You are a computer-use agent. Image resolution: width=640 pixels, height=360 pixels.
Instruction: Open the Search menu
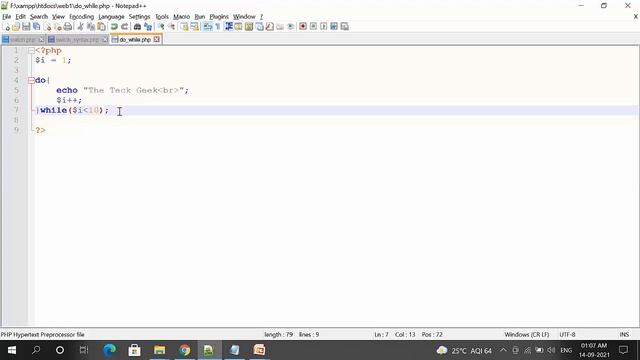(x=39, y=17)
